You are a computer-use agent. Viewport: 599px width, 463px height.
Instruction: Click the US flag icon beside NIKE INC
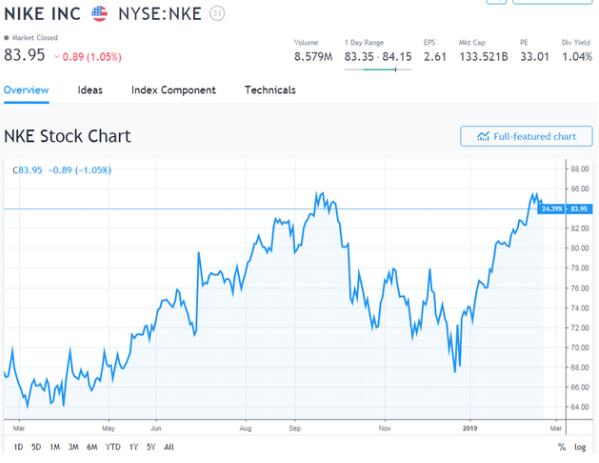pos(99,14)
